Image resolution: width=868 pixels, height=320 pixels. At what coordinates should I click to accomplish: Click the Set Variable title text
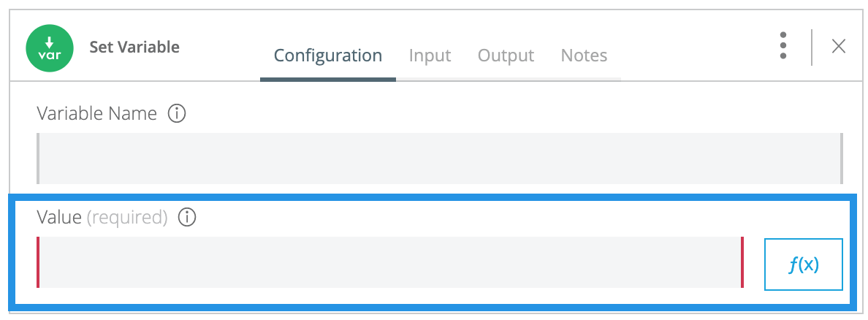[134, 47]
